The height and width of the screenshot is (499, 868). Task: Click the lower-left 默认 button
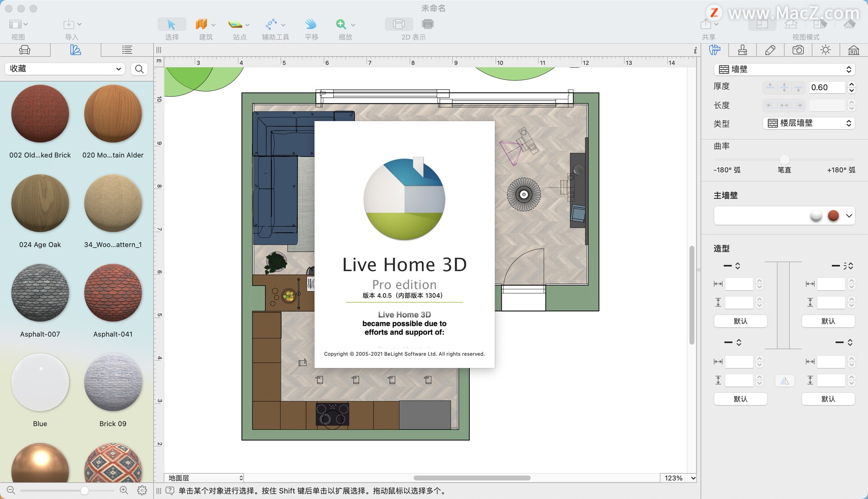click(741, 399)
